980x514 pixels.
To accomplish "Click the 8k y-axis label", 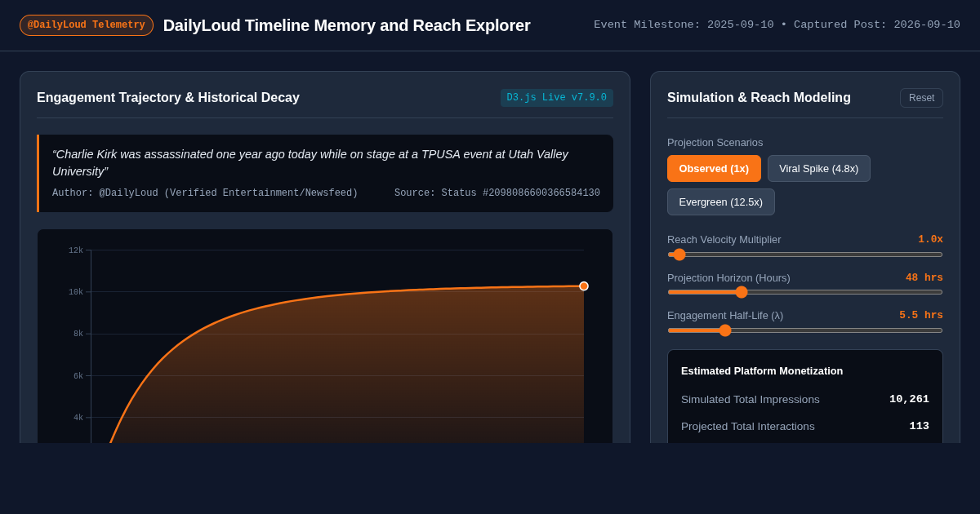I will point(78,334).
